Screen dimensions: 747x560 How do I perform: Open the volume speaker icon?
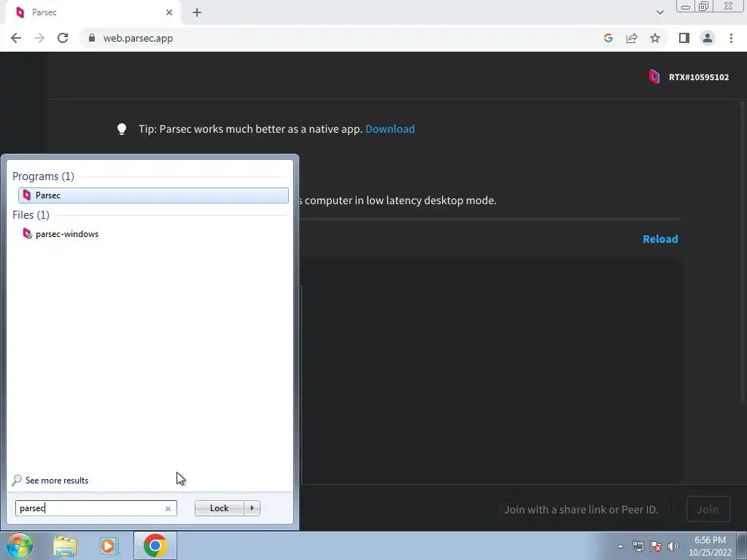[673, 546]
